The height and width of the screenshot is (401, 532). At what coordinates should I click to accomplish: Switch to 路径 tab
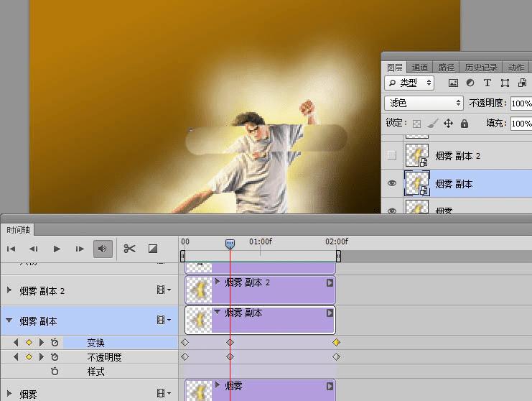446,68
